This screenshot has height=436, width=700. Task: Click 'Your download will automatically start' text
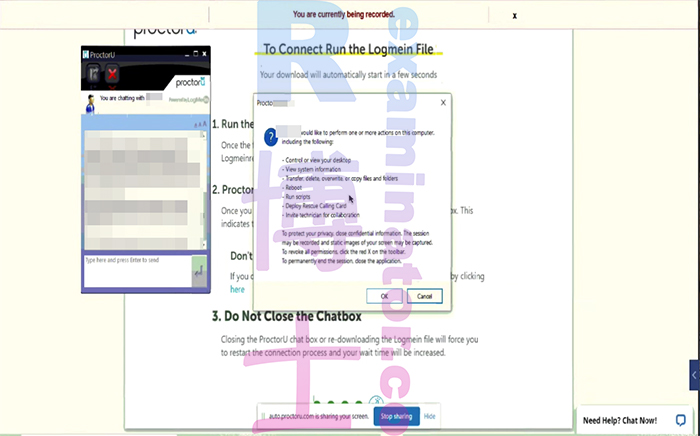click(x=348, y=75)
